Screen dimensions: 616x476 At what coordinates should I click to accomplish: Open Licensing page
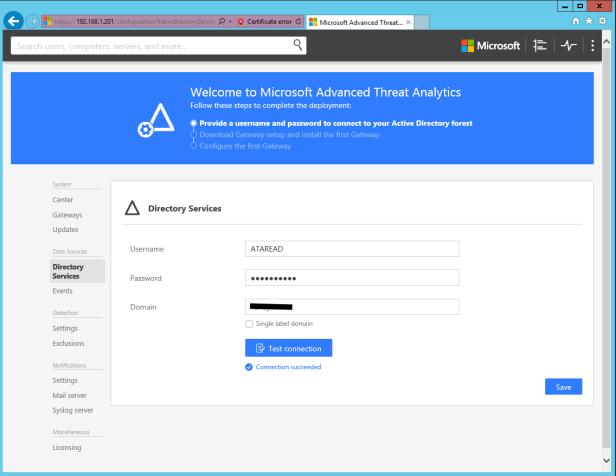tap(67, 448)
